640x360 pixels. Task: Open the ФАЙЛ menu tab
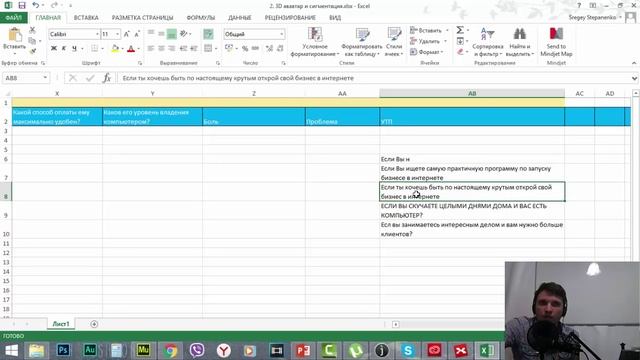coord(13,18)
